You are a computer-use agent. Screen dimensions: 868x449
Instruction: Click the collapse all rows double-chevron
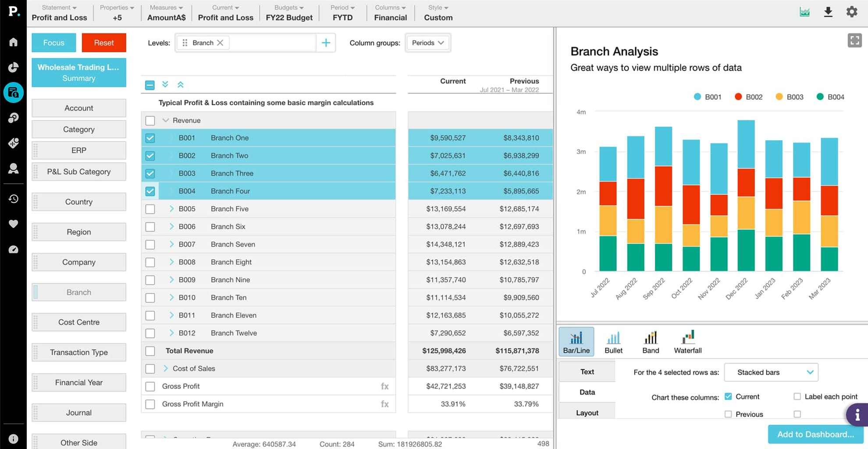tap(180, 84)
